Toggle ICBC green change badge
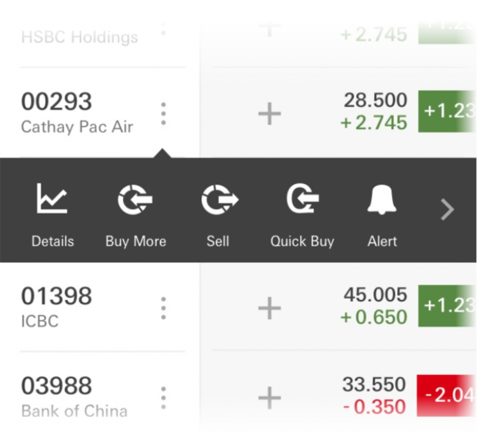Viewport: 477px width, 448px height. click(447, 306)
